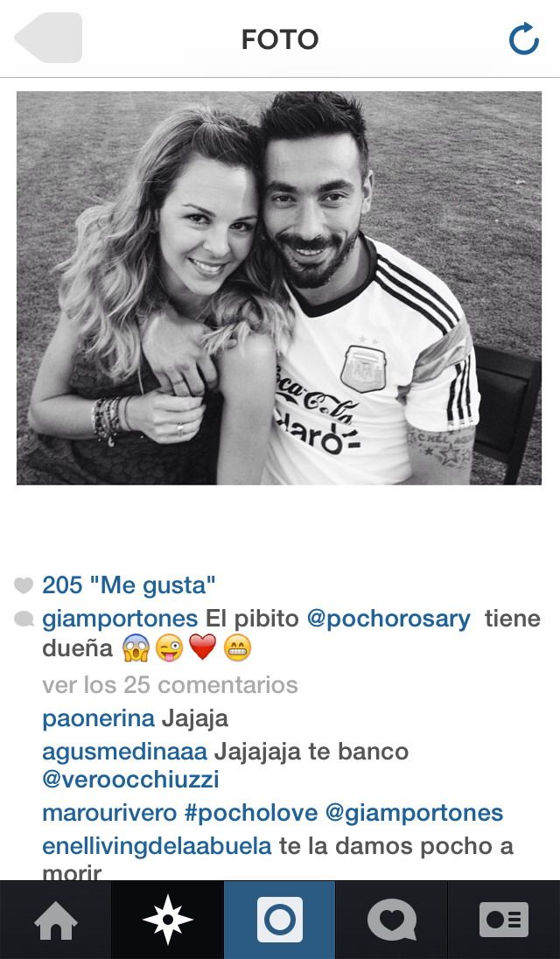Open enellivingdelaabuela's profile
The image size is (560, 959).
[157, 846]
